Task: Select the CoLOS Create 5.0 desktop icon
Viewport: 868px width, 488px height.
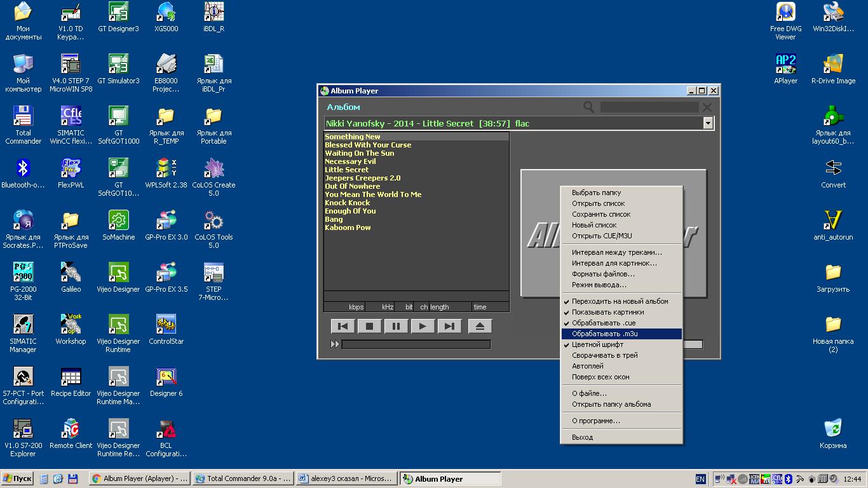Action: click(214, 177)
